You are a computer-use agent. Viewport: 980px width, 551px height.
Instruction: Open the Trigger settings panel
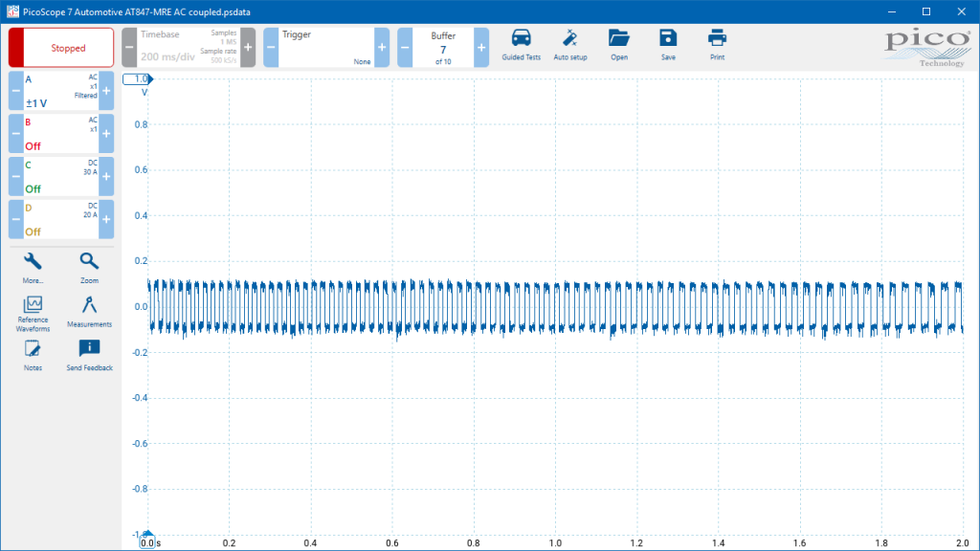[x=326, y=48]
